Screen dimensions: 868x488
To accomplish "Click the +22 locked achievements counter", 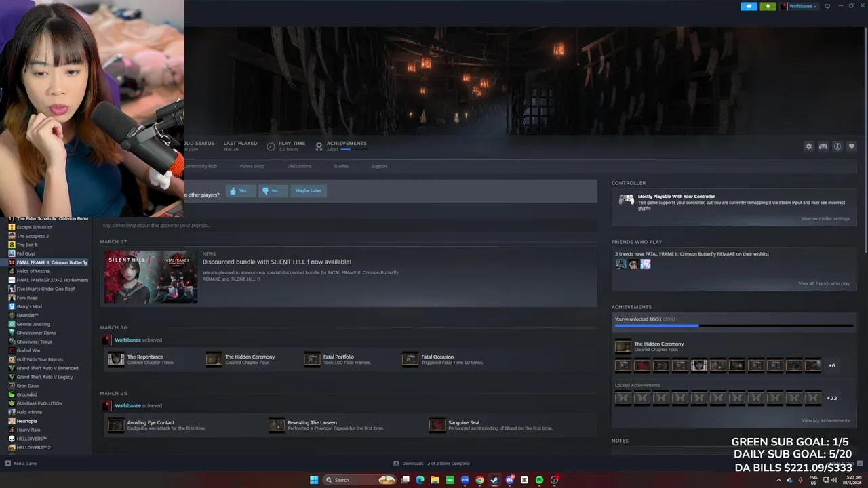I will 832,398.
